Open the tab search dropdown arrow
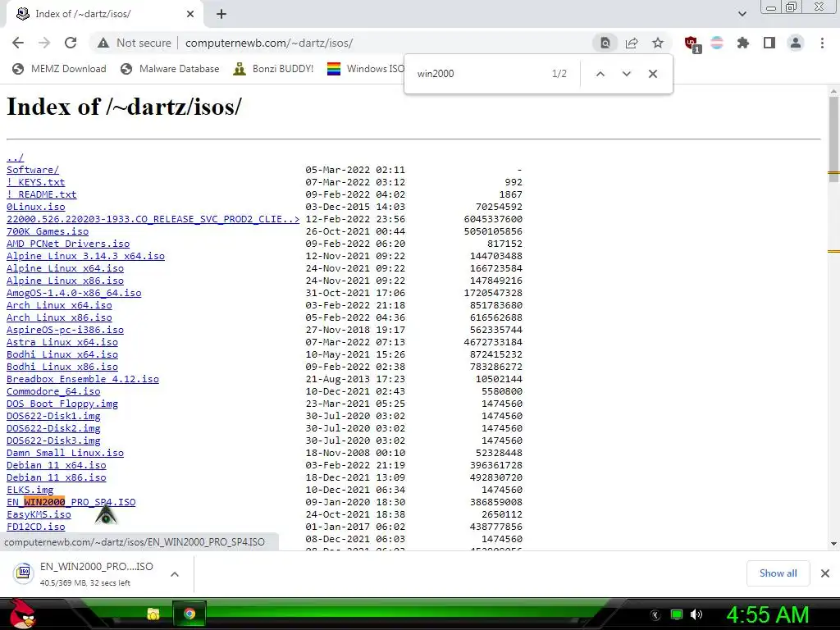This screenshot has height=630, width=840. [742, 14]
